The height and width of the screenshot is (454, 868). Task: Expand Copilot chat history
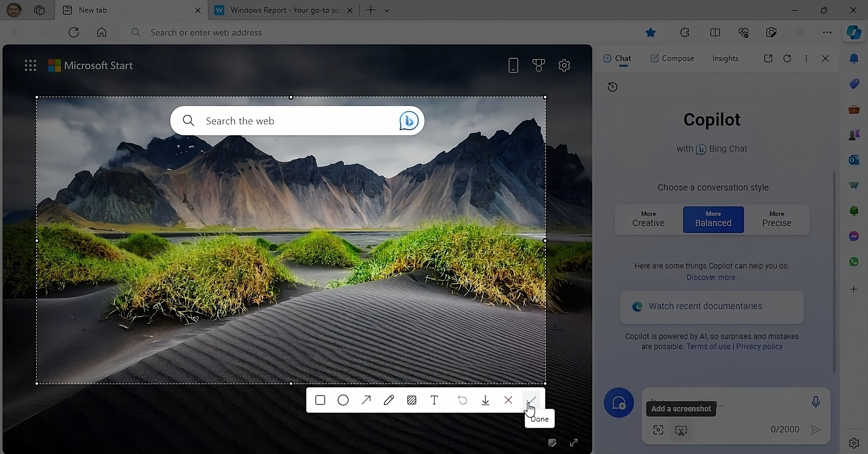click(612, 86)
